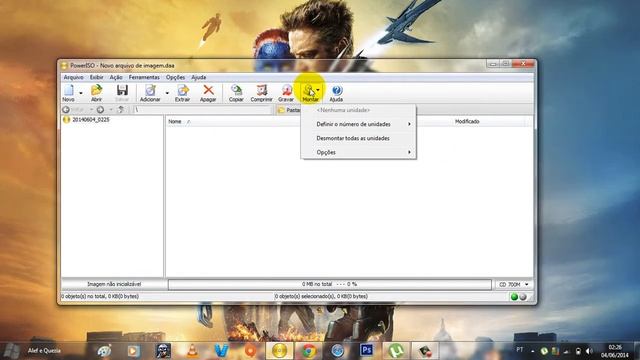Click the back navigation arrow
Viewport: 640px width, 360px height.
coord(66,110)
